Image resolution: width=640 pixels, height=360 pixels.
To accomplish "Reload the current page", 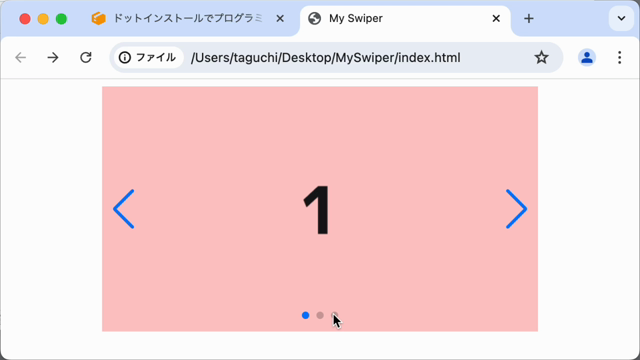I will pos(86,58).
